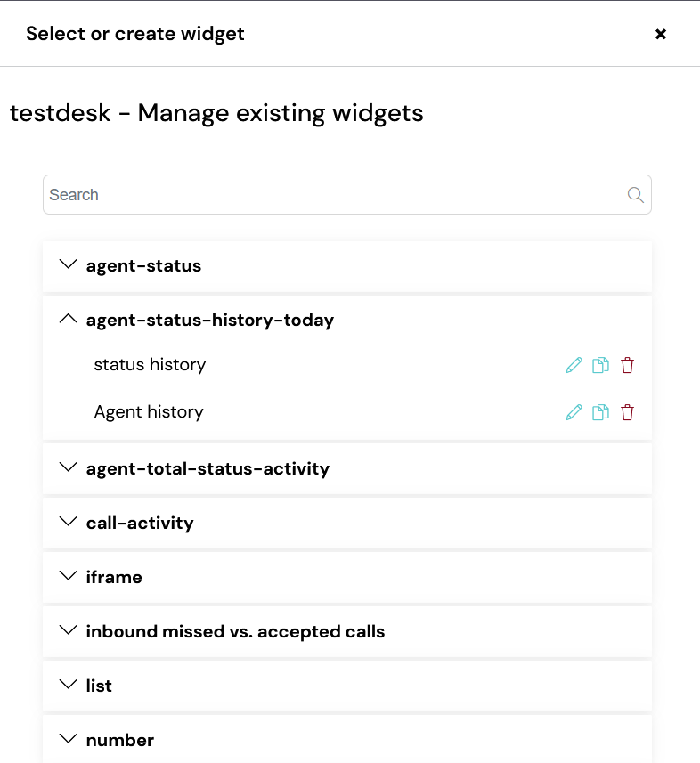Click the agent-status-history-today heading
Screen dimensions: 700x763
[x=210, y=321]
